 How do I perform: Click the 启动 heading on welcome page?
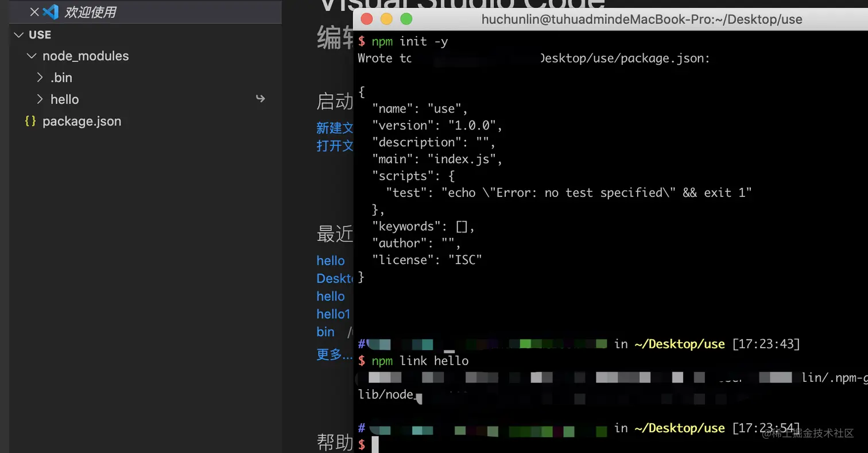(x=335, y=102)
